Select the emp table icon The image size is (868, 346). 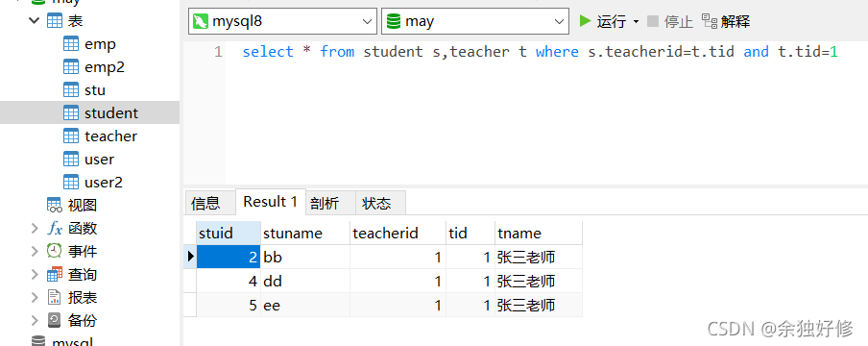(71, 44)
